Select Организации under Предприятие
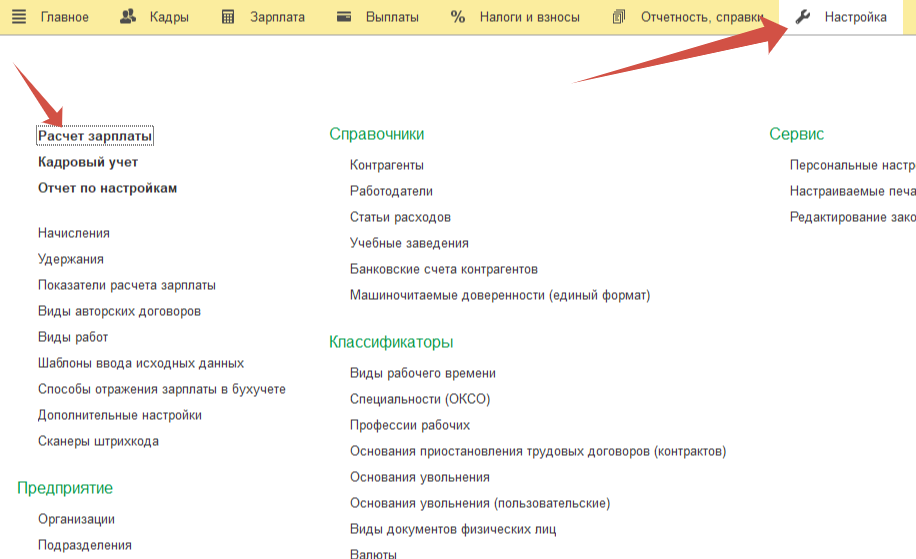This screenshot has width=916, height=559. [76, 519]
